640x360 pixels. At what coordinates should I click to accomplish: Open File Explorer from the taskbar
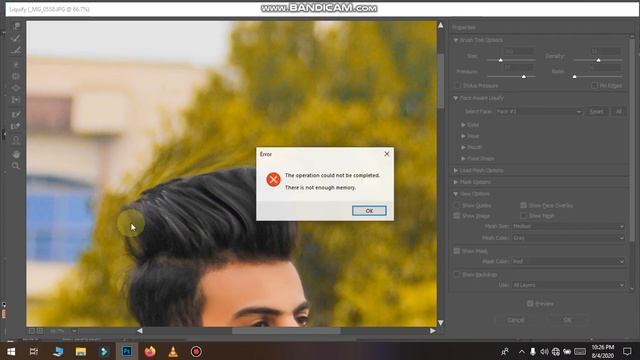(x=80, y=351)
